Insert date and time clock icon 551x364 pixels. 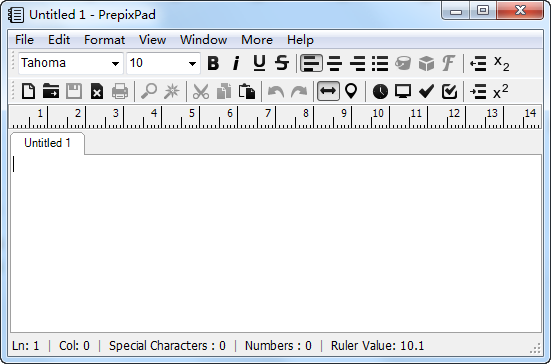[380, 91]
